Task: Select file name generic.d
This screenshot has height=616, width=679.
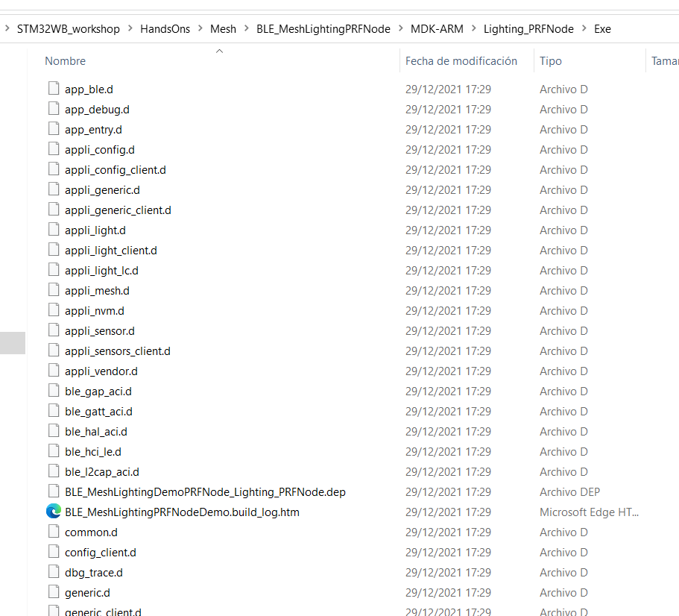Action: (x=87, y=593)
